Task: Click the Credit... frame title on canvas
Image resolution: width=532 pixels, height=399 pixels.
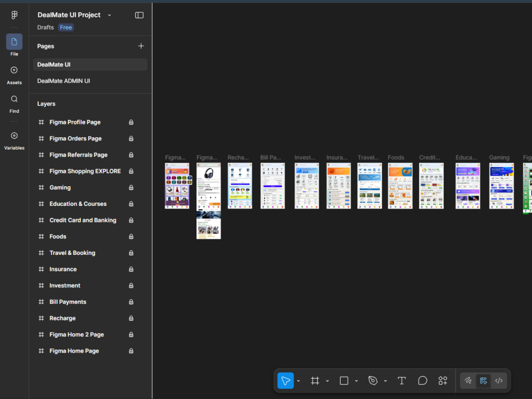Action: pyautogui.click(x=429, y=157)
